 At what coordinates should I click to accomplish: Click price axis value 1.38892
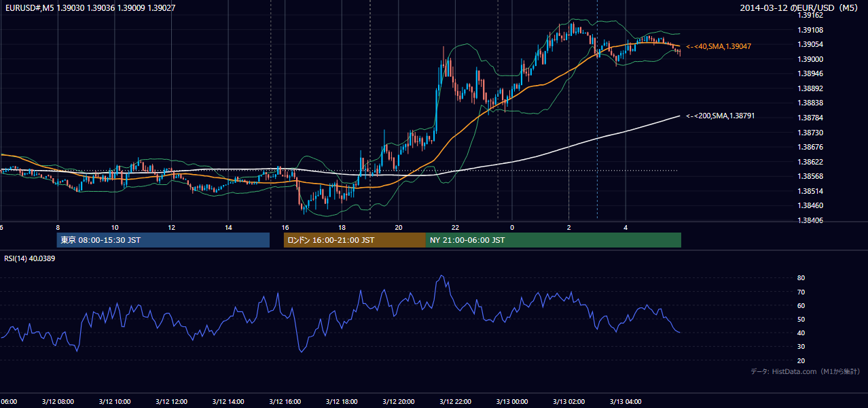pos(810,88)
